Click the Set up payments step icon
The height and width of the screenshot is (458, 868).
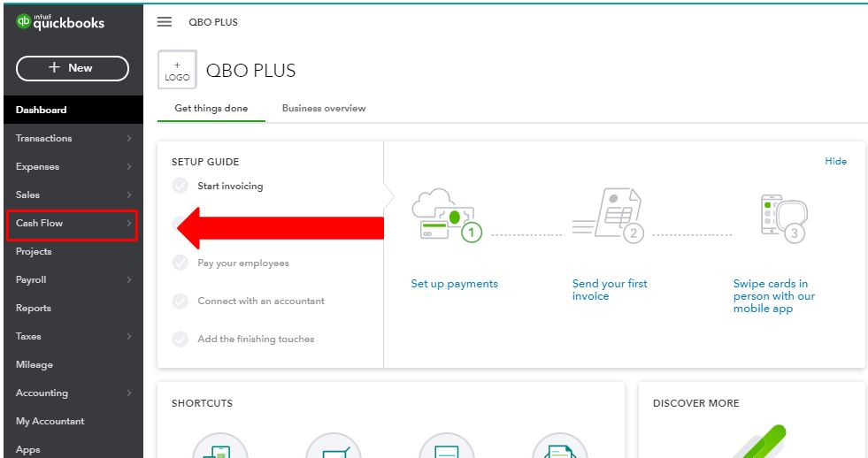[447, 215]
